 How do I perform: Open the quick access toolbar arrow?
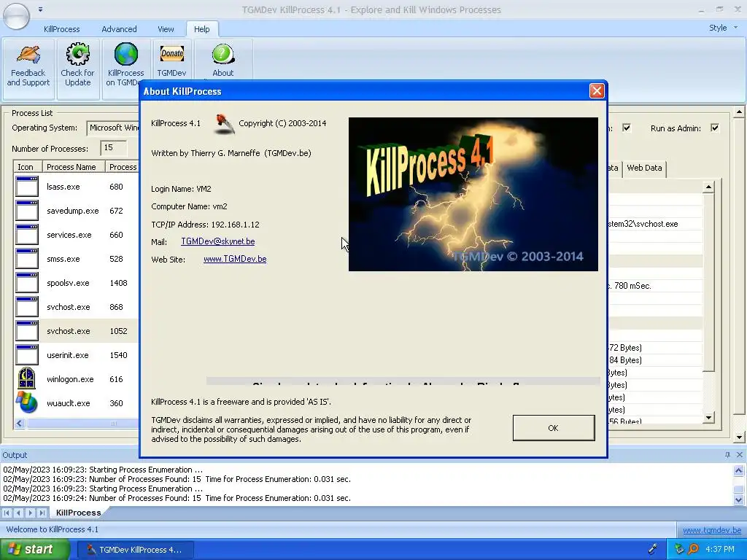point(41,9)
